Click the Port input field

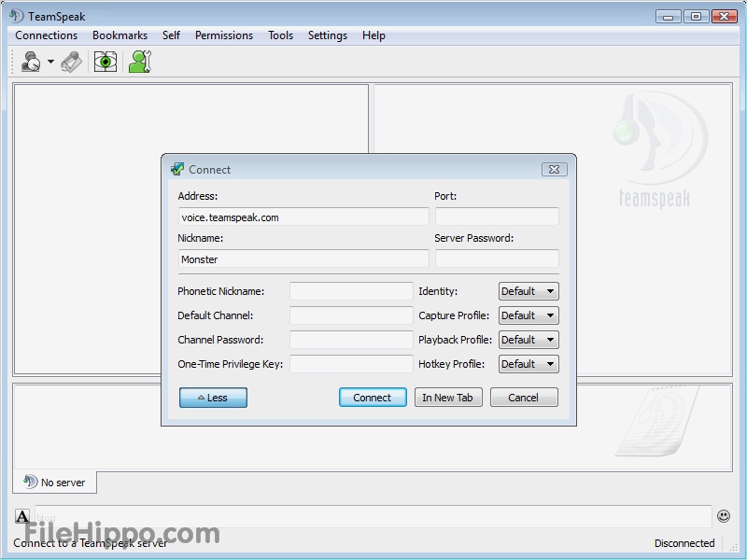[x=497, y=217]
